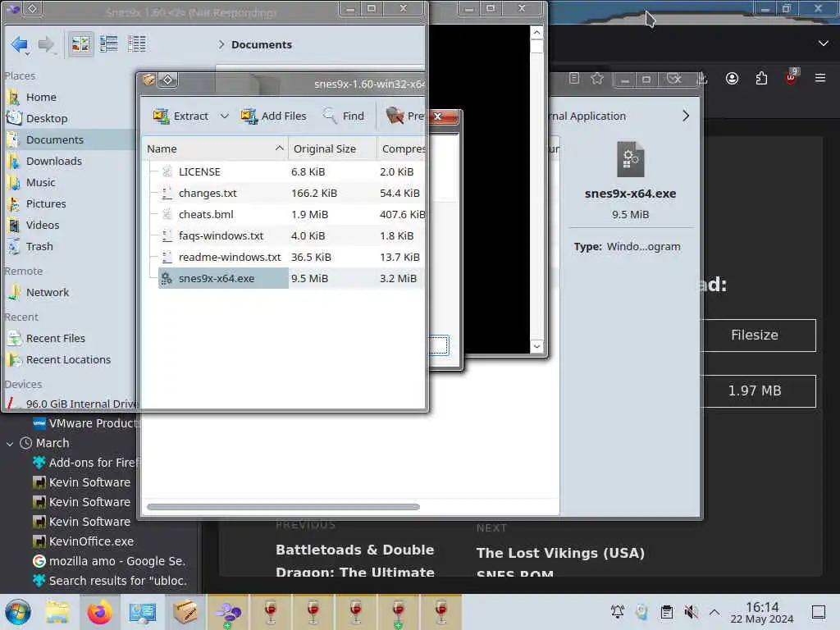
Task: Go back in the Dolphin file manager
Action: click(x=20, y=44)
